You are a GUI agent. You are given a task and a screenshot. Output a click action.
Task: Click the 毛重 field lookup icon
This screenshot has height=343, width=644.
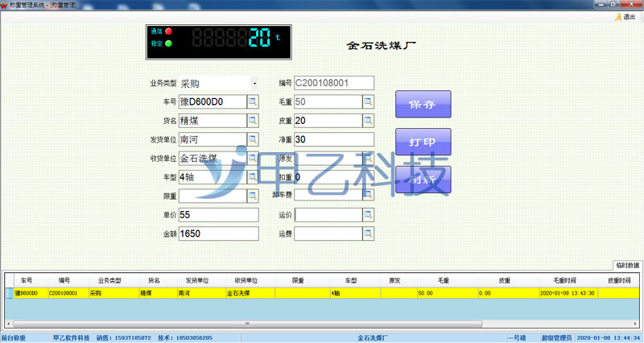tap(368, 101)
